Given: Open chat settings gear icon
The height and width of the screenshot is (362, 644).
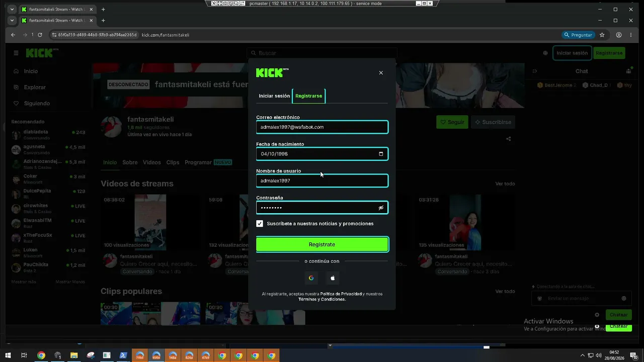Looking at the screenshot, I should click(597, 315).
